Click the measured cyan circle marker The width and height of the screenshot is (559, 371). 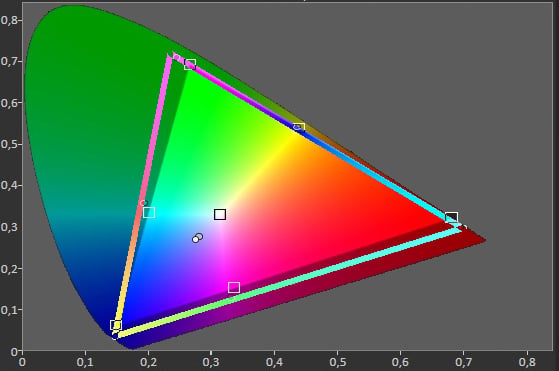(x=144, y=203)
